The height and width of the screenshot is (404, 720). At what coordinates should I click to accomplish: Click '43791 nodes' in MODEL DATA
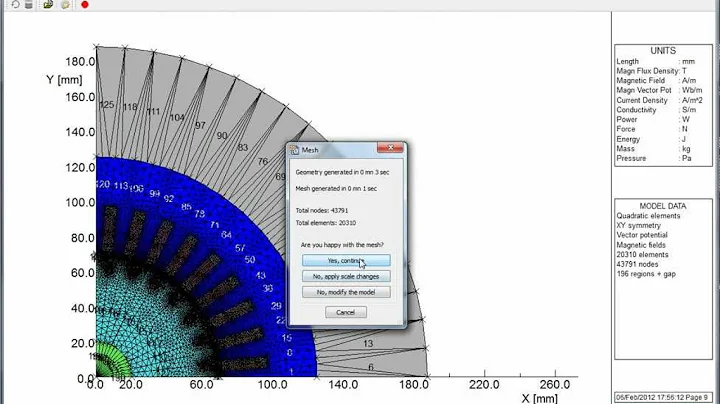click(637, 264)
